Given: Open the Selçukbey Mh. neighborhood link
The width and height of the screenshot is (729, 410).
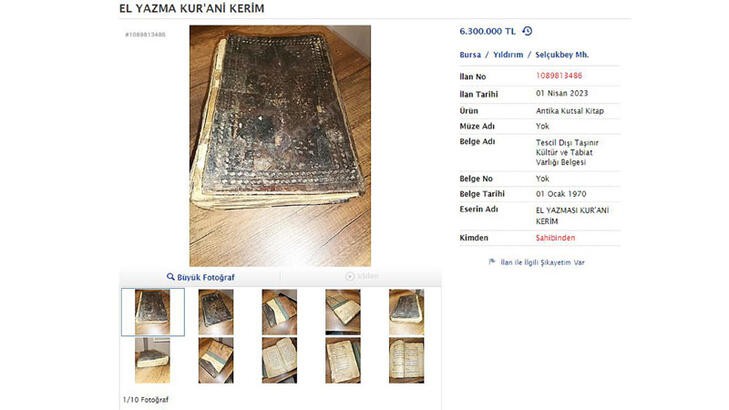Looking at the screenshot, I should (562, 54).
